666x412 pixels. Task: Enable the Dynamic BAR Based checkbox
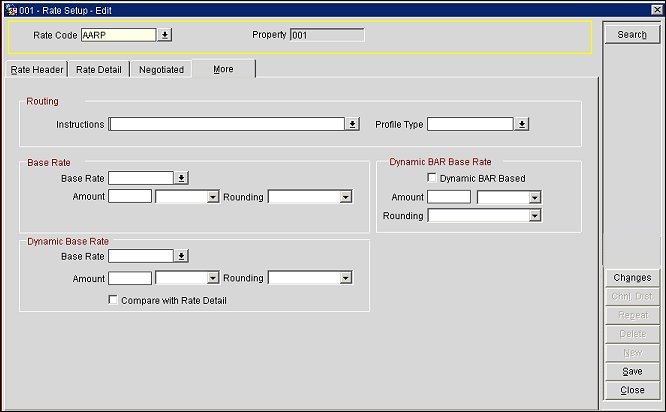pos(432,179)
